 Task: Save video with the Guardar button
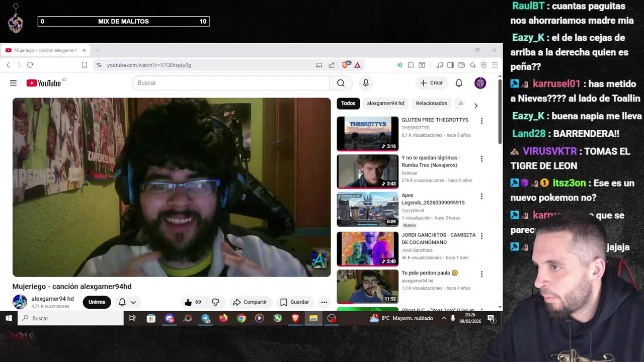point(294,302)
